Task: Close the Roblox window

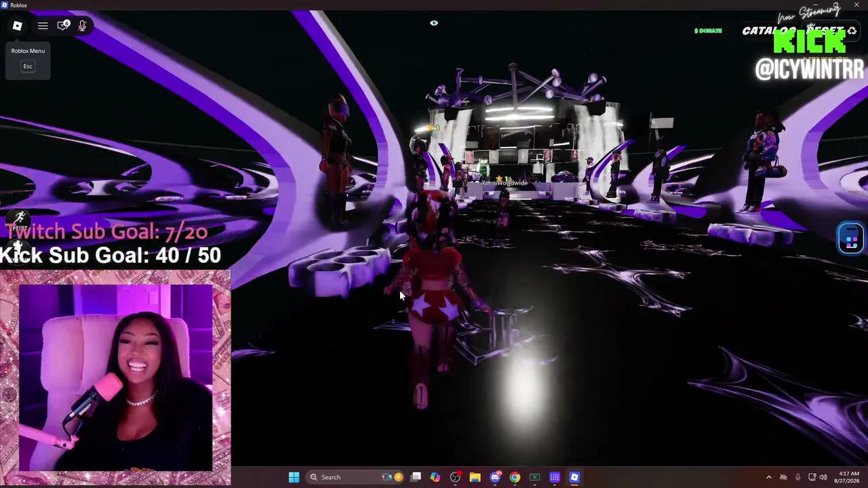Action: tap(856, 5)
